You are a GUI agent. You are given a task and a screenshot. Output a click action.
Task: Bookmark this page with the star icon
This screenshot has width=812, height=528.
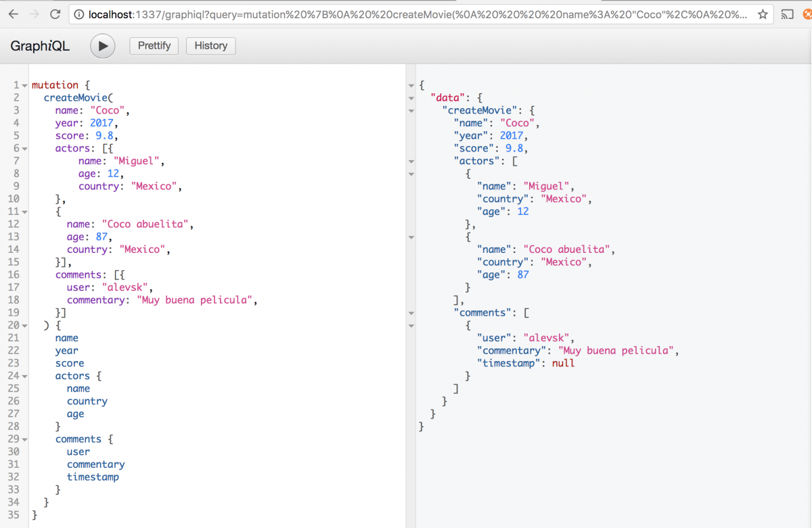point(763,14)
